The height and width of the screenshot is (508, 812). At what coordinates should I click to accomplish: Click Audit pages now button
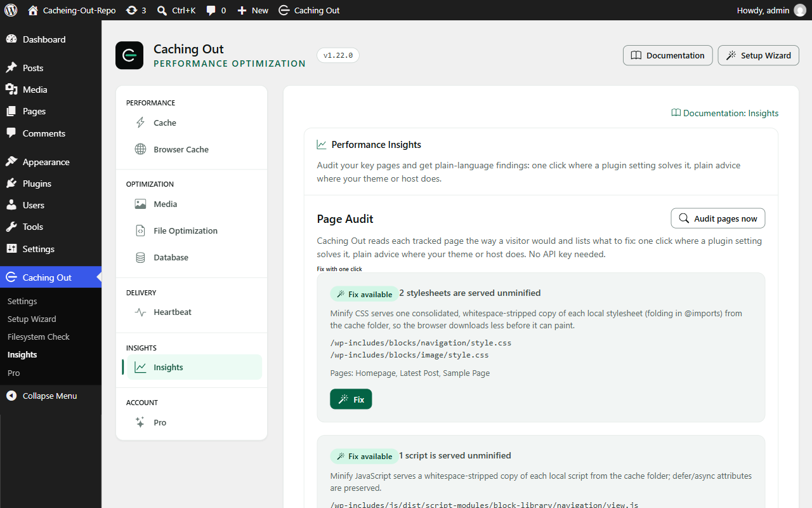tap(718, 218)
